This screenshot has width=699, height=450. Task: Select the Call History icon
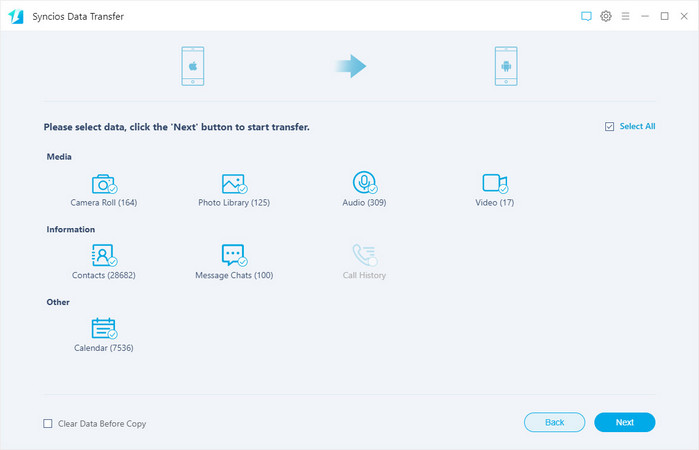(365, 255)
